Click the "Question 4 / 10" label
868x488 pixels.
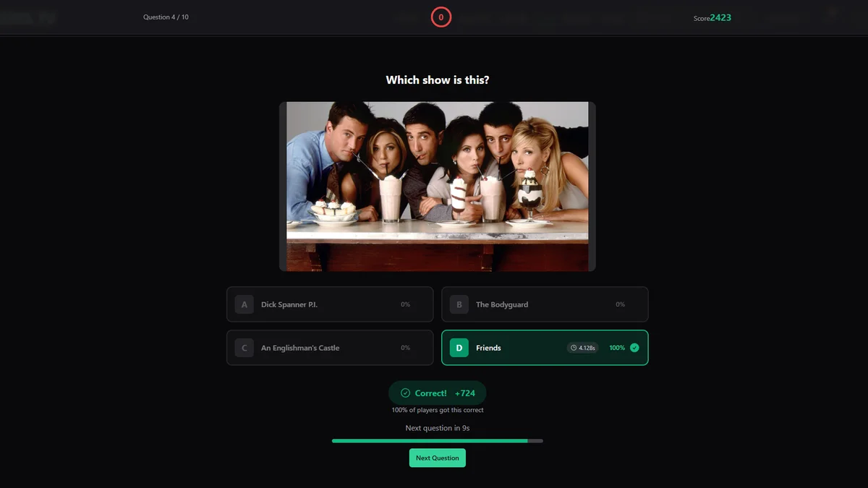166,17
